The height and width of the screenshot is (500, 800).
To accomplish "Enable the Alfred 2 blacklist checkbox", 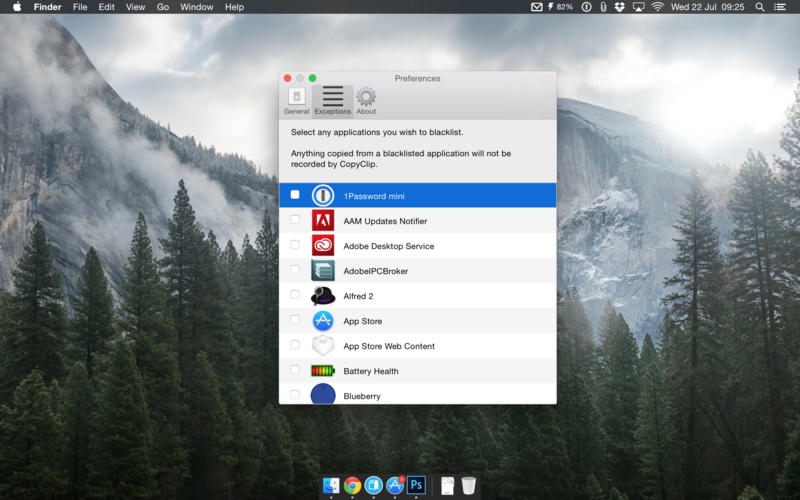I will pyautogui.click(x=295, y=295).
